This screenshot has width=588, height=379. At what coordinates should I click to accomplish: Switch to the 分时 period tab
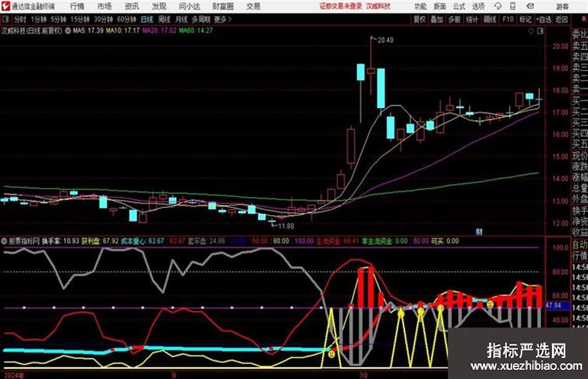click(20, 19)
